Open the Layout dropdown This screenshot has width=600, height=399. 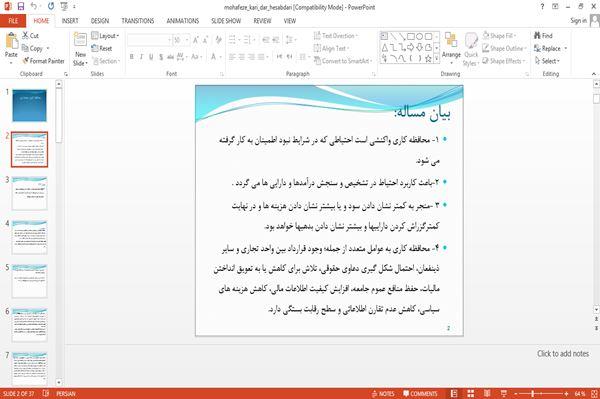105,36
